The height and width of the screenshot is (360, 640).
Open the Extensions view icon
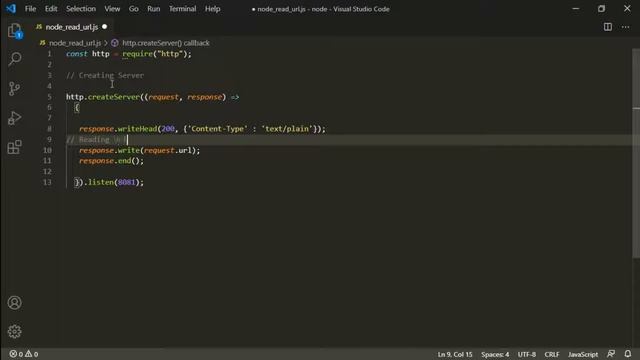15,147
